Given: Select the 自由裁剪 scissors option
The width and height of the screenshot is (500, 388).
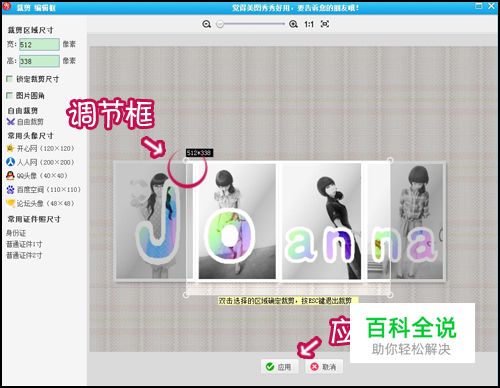Looking at the screenshot, I should pyautogui.click(x=25, y=122).
